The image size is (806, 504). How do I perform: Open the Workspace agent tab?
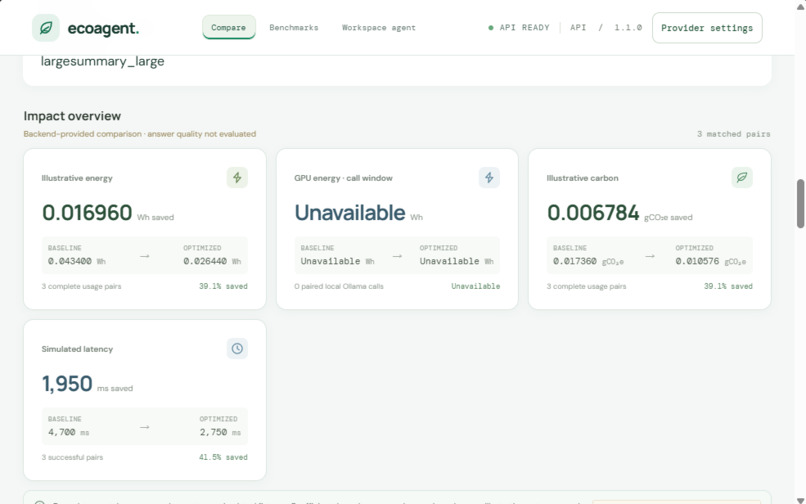tap(378, 28)
